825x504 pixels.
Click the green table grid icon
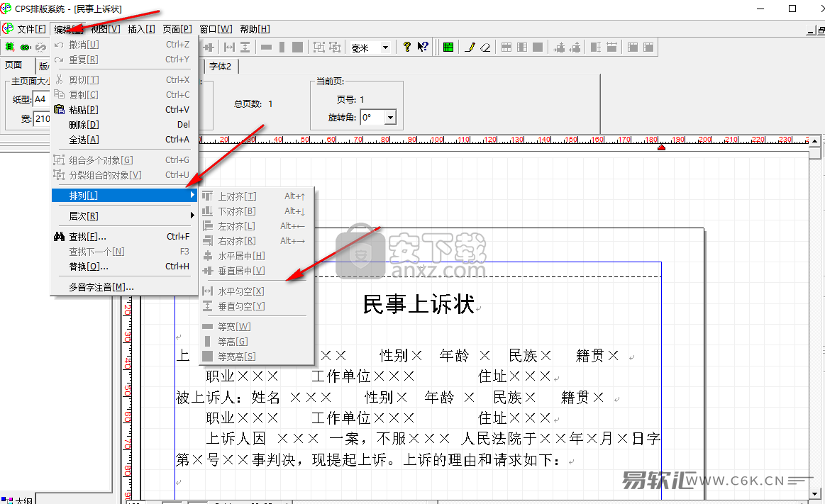[x=448, y=47]
